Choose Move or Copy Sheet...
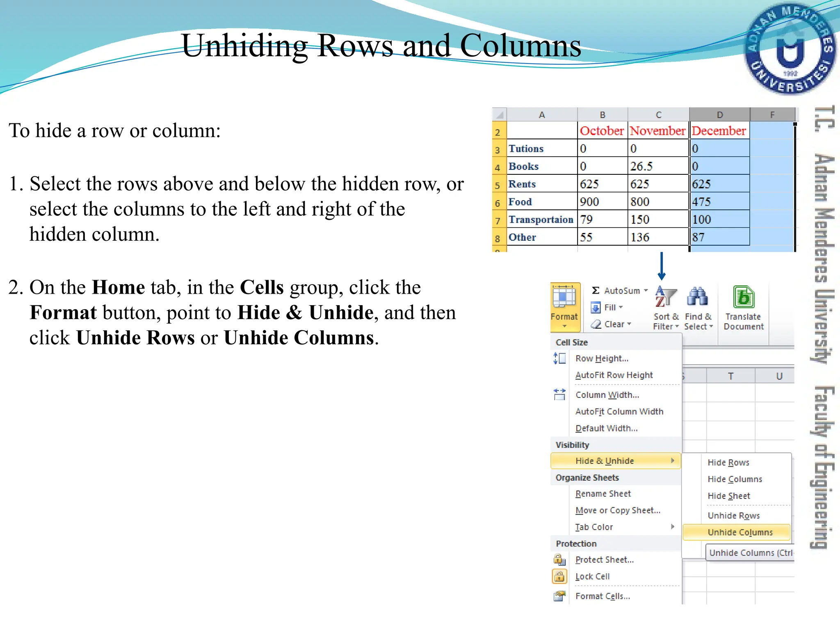Image resolution: width=840 pixels, height=630 pixels. [617, 510]
